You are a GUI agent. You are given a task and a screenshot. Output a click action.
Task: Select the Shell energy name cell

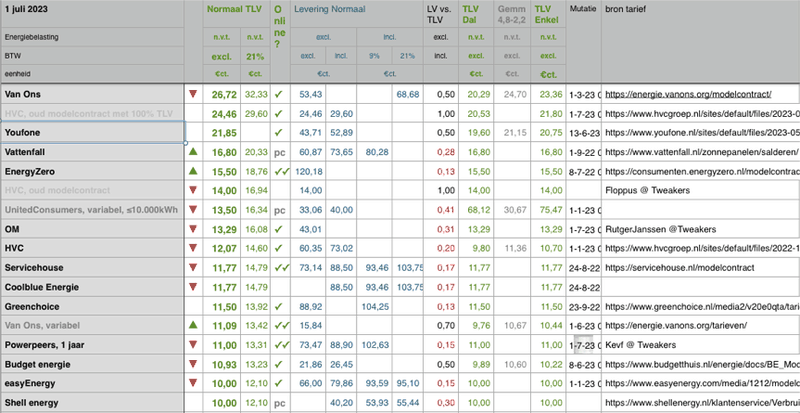[x=92, y=403]
